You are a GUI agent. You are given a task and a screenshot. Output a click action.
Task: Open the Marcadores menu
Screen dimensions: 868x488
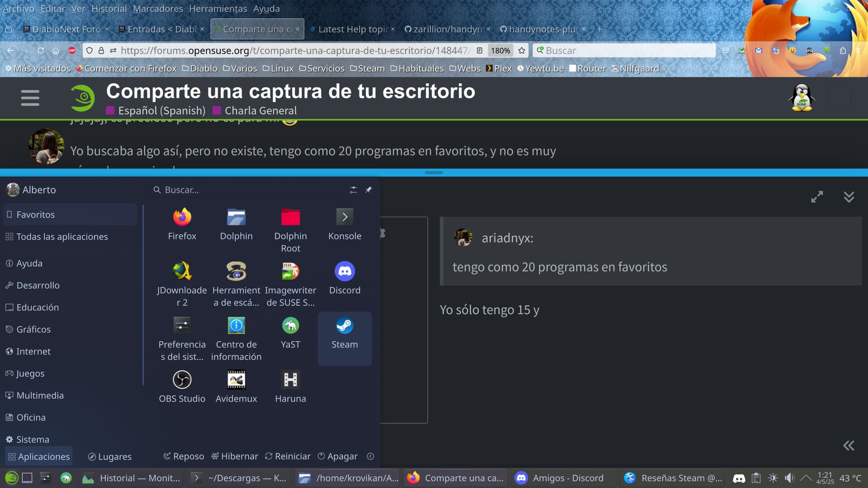point(158,9)
